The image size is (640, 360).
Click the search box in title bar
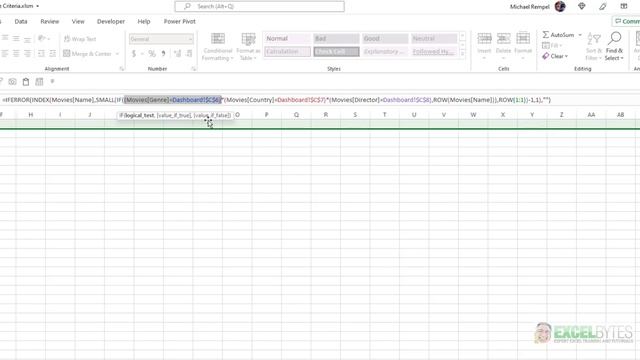tap(260, 7)
